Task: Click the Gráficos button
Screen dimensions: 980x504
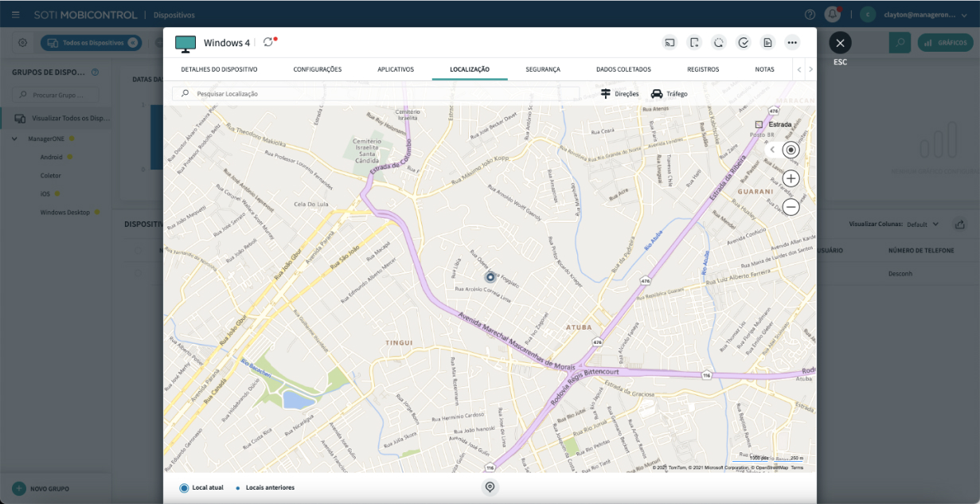Action: 947,42
